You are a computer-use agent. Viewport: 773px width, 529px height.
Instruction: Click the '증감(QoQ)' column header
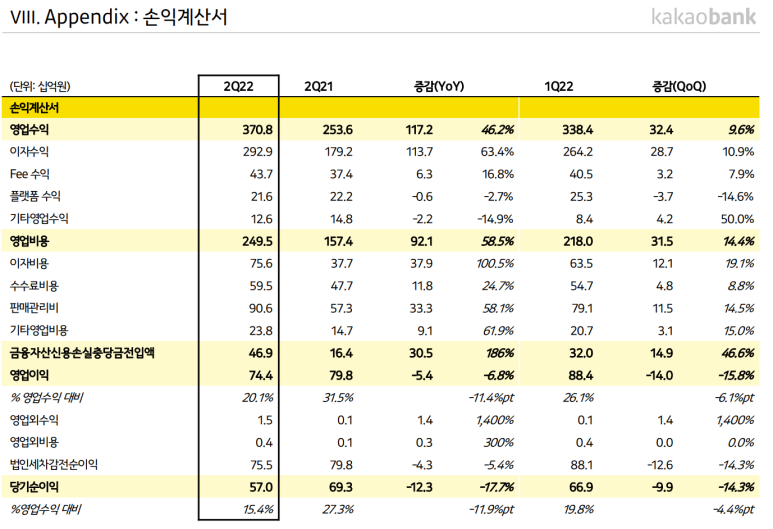click(x=679, y=86)
